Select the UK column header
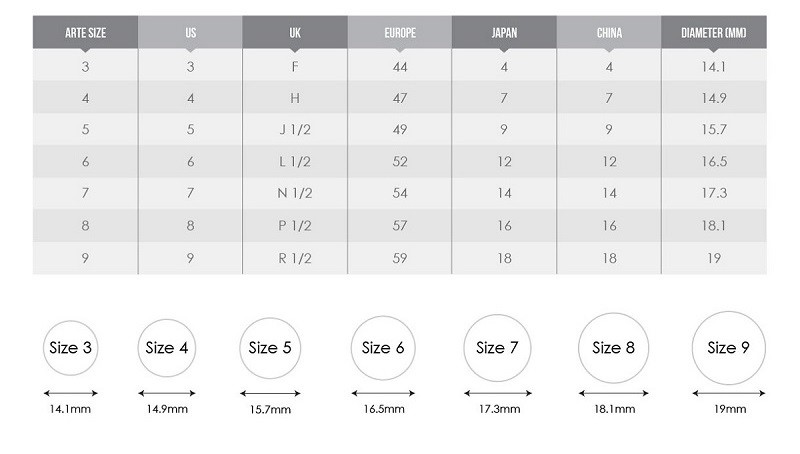800x454 pixels. coord(295,33)
